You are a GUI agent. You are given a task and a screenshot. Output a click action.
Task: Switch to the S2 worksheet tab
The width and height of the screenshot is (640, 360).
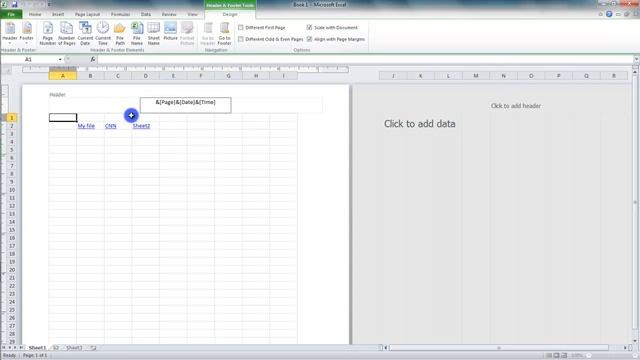pos(56,348)
